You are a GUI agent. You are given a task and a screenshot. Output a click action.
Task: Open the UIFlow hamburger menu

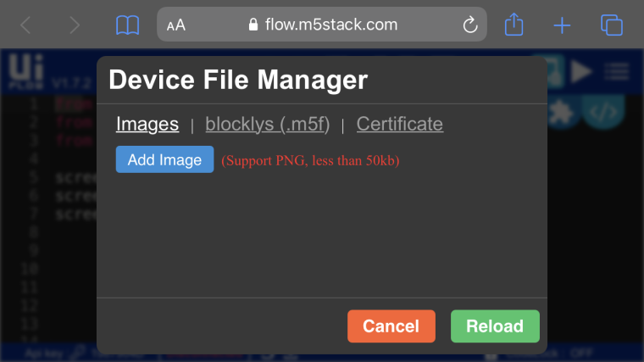click(x=617, y=71)
